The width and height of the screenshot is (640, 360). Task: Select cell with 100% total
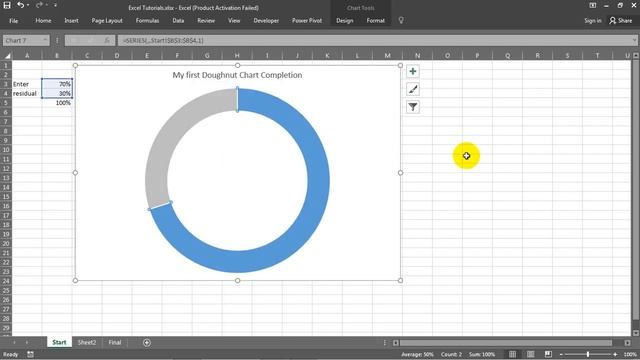click(57, 103)
